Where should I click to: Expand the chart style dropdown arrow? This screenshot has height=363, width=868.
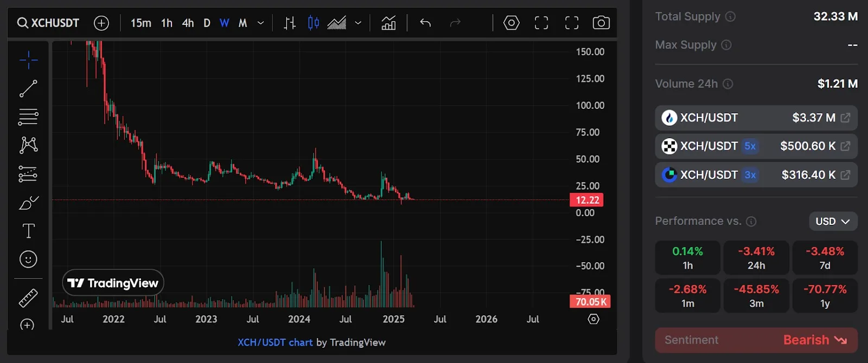coord(358,23)
